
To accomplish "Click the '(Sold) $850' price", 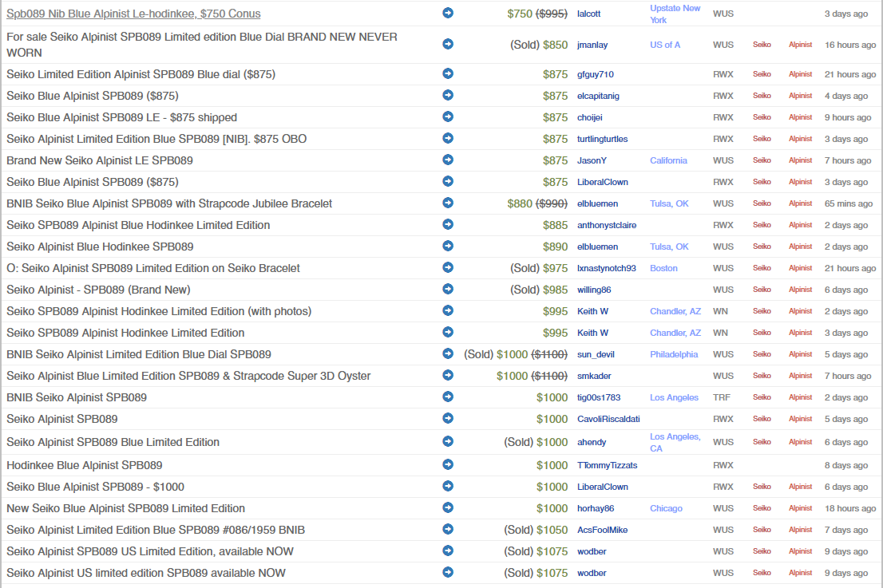I will click(x=539, y=45).
